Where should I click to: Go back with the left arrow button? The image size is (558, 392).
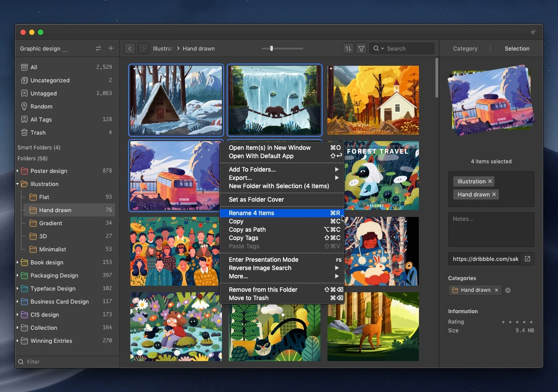click(130, 48)
